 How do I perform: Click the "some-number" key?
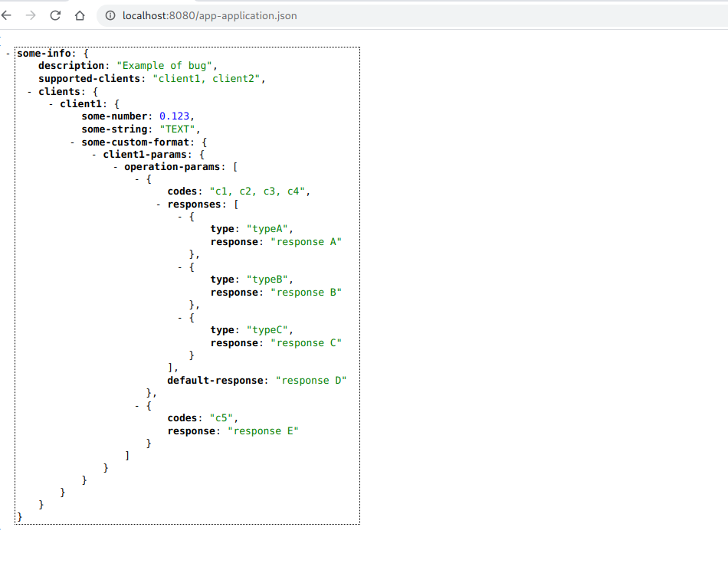(114, 116)
